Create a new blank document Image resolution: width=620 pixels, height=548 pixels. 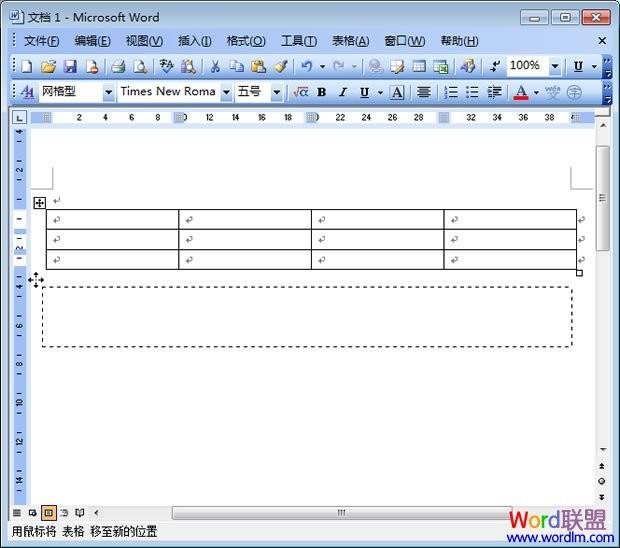pos(26,66)
